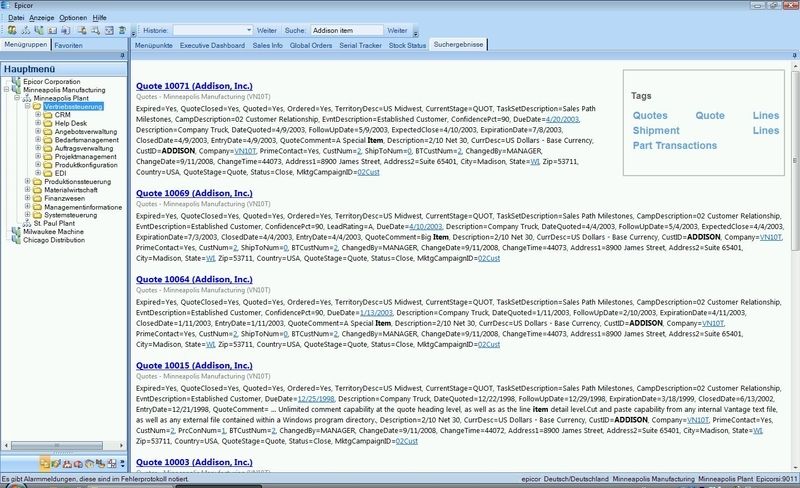Screen dimensions: 800x488
Task: Select Chicago Distribution in the tree
Action: 54,240
